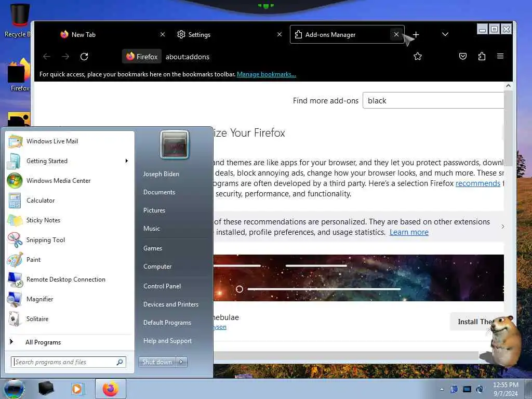Open Games from Start menu
This screenshot has height=399, width=532.
[153, 248]
